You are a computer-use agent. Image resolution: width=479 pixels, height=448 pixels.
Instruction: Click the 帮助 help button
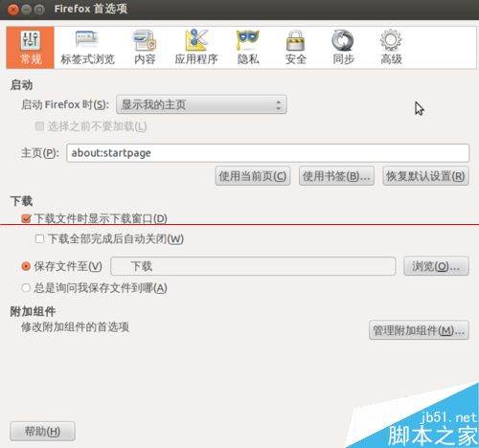[x=42, y=432]
